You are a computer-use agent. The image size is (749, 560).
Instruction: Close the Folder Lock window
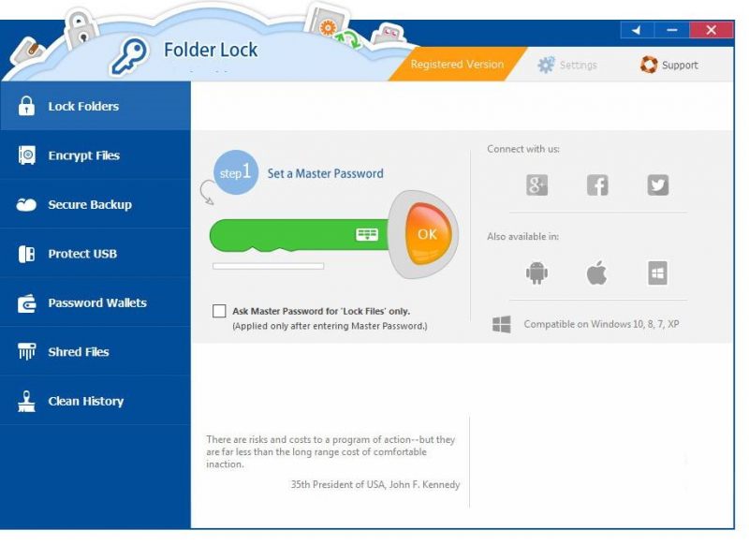pyautogui.click(x=711, y=30)
